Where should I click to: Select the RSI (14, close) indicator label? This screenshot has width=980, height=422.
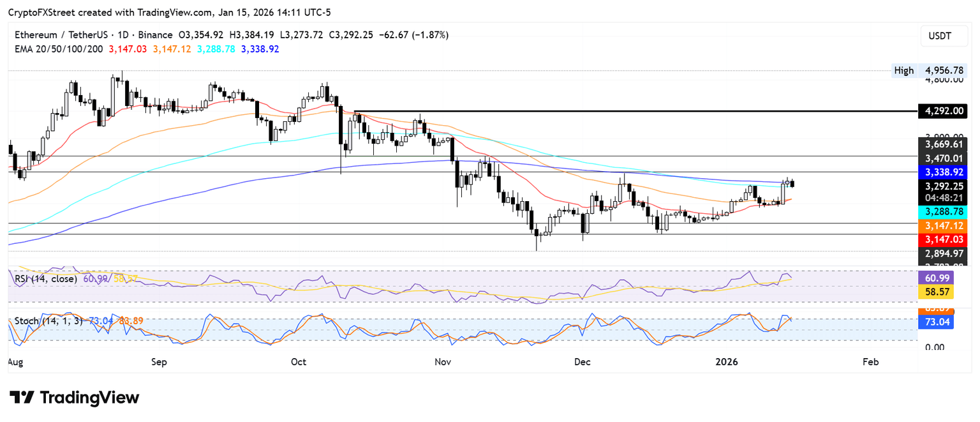[46, 278]
